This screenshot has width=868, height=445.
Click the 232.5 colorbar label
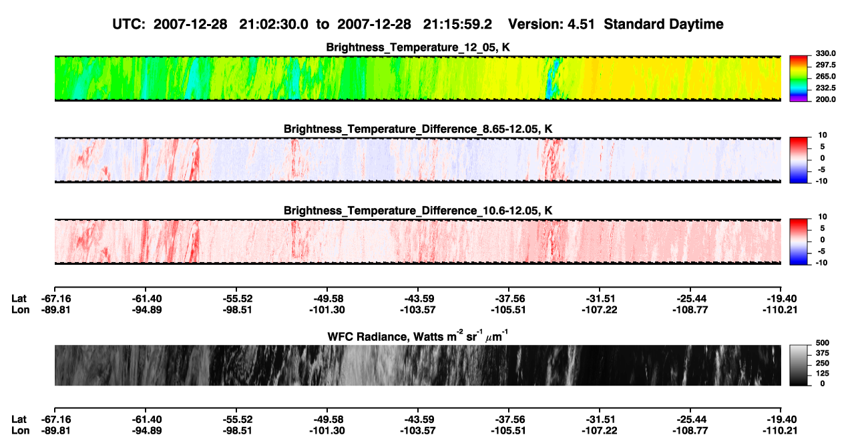click(x=825, y=88)
